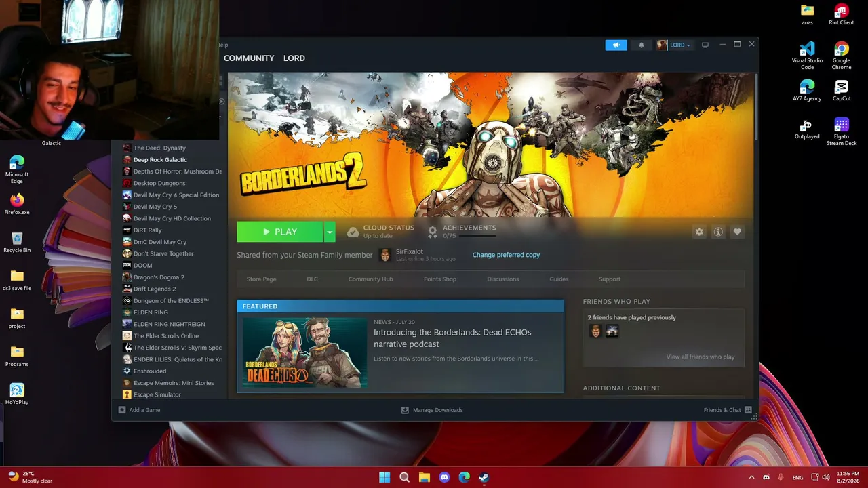The height and width of the screenshot is (488, 868).
Task: Open Manage Downloads in Steam
Action: pos(432,410)
